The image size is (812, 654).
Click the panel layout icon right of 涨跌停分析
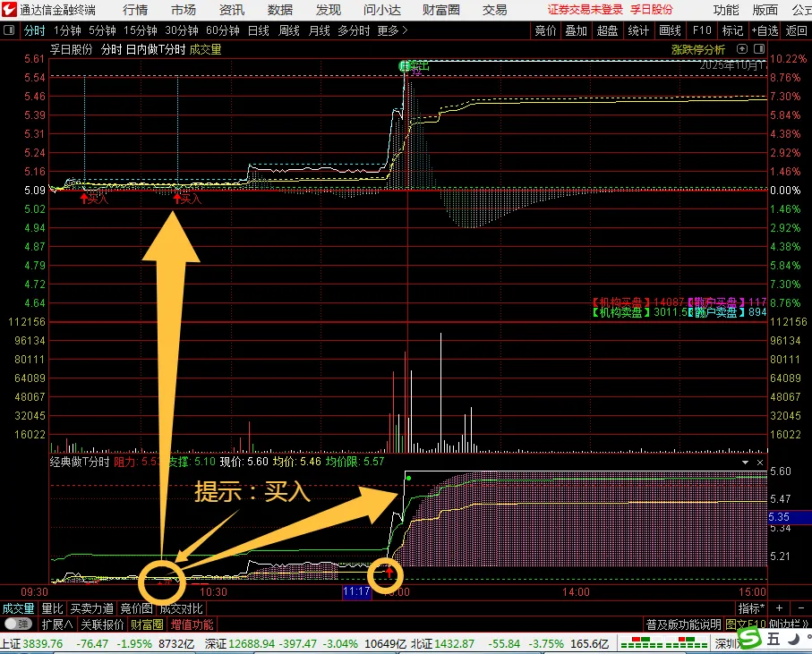[x=759, y=49]
